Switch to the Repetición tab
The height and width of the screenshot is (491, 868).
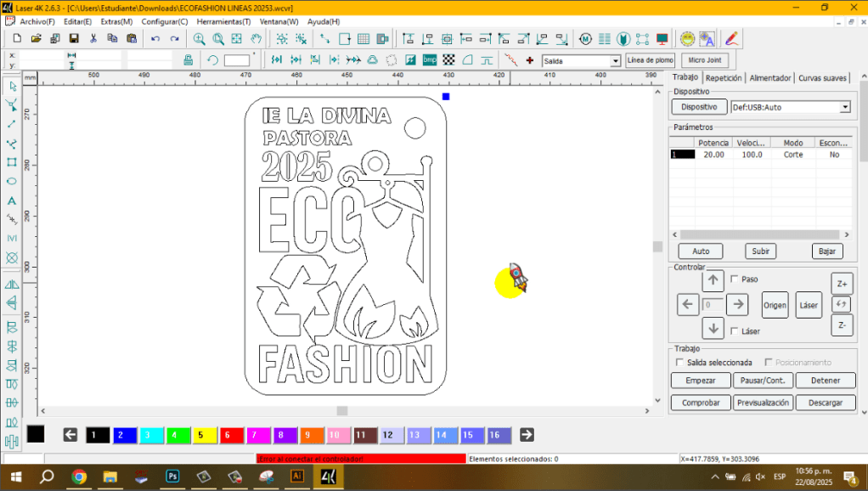pyautogui.click(x=723, y=78)
